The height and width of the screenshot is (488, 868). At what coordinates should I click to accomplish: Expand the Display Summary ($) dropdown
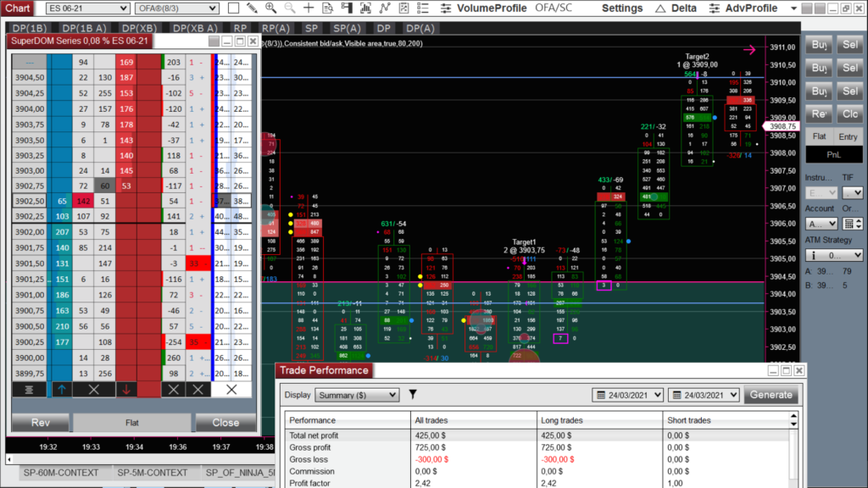coord(357,395)
